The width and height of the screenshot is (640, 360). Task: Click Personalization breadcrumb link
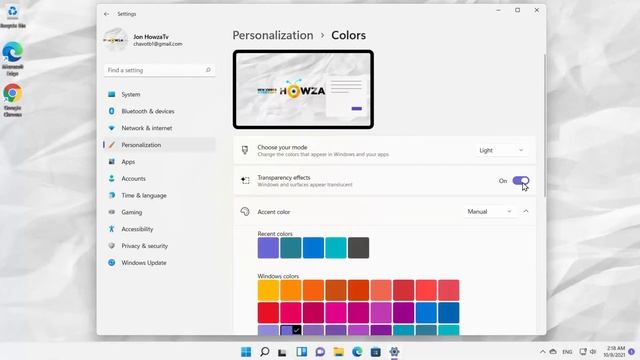point(273,36)
